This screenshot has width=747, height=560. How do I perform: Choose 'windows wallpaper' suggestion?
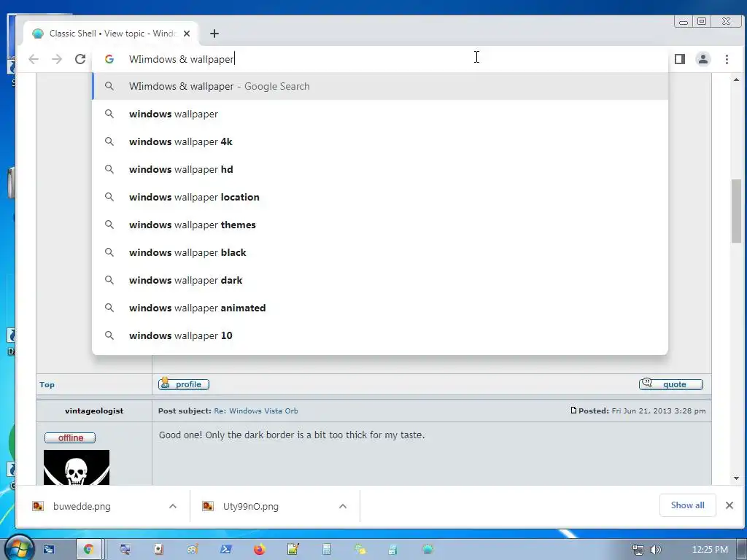click(x=380, y=114)
